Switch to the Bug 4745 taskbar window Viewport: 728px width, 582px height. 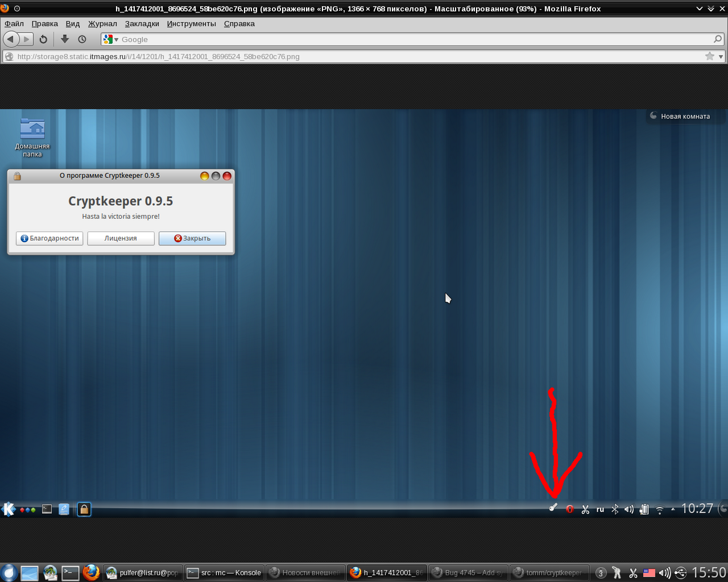[x=469, y=573]
